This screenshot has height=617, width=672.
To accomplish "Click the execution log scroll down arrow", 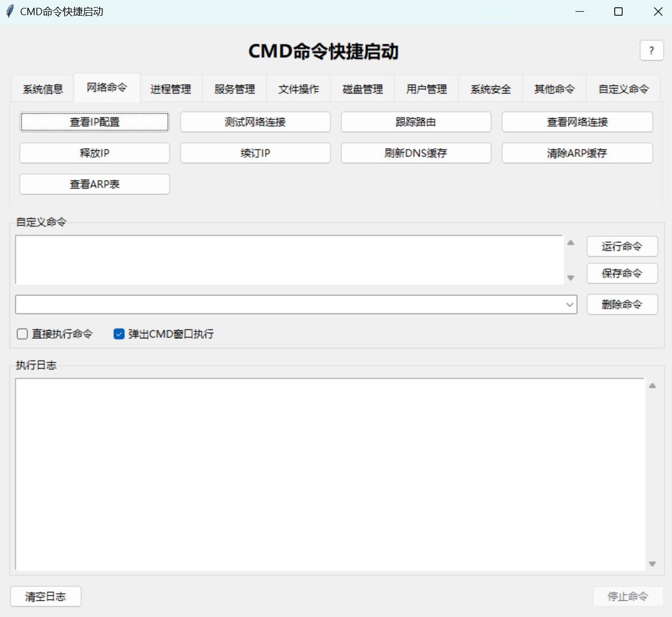I will (x=652, y=564).
